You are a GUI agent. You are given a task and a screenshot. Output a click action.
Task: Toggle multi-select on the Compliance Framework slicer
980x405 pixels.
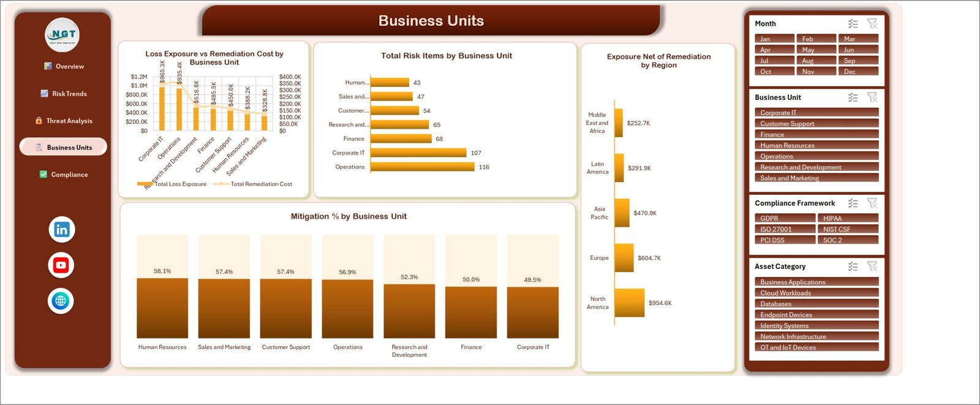(853, 203)
